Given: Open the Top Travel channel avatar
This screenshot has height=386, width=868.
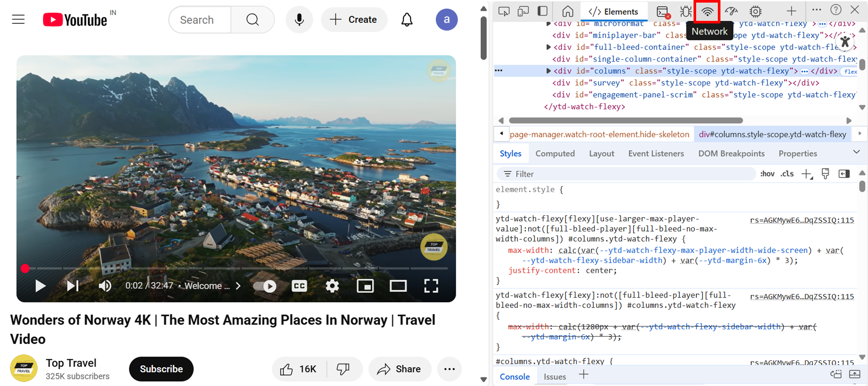Looking at the screenshot, I should [x=24, y=368].
